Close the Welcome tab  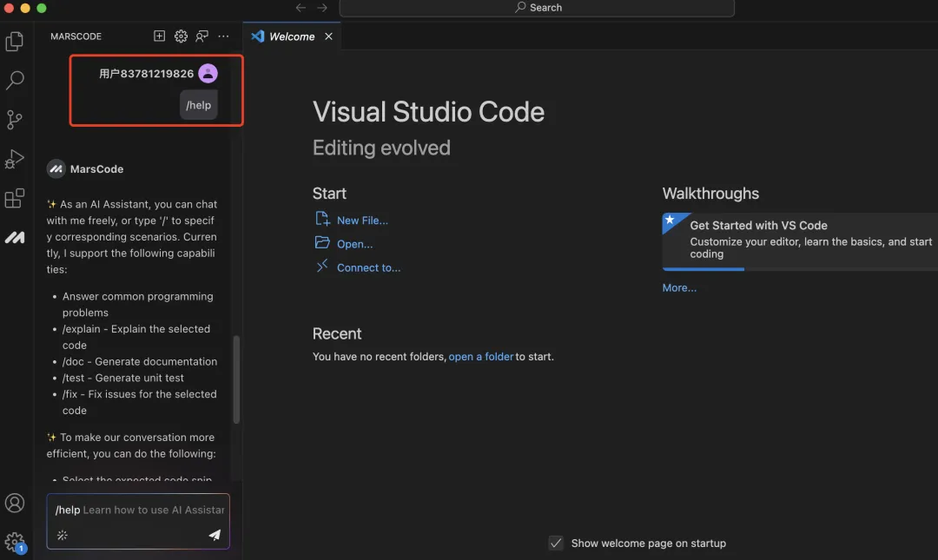click(328, 36)
